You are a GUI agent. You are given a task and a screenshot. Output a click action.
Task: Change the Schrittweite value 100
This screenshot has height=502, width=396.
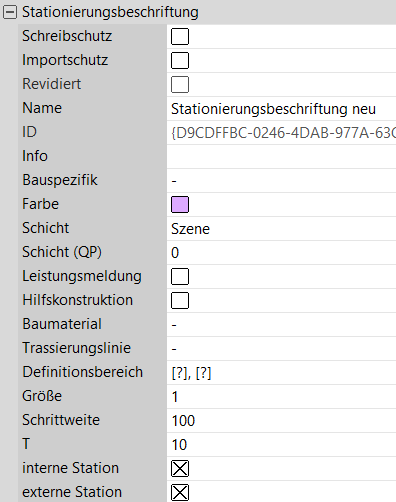281,421
